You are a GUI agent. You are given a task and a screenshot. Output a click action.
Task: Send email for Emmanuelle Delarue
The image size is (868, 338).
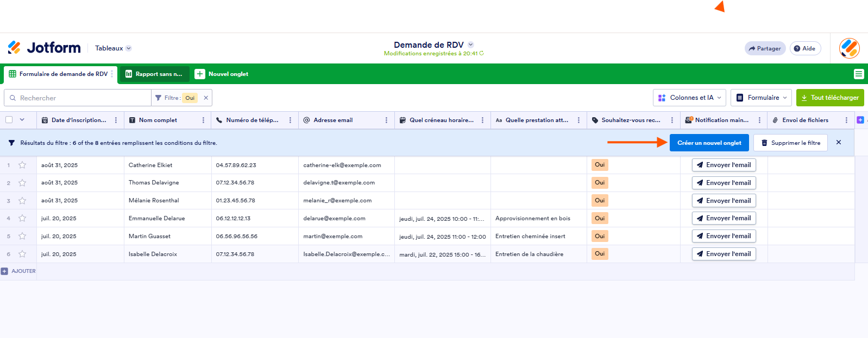[724, 218]
